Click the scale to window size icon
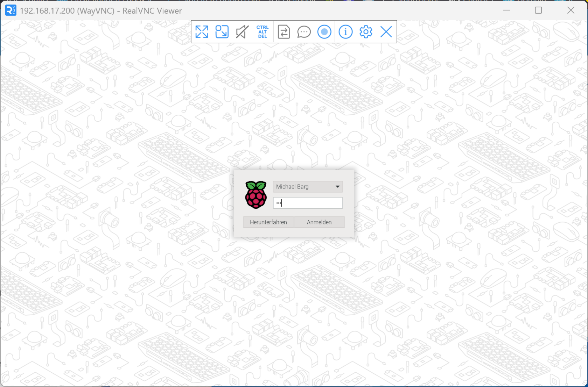 (222, 32)
